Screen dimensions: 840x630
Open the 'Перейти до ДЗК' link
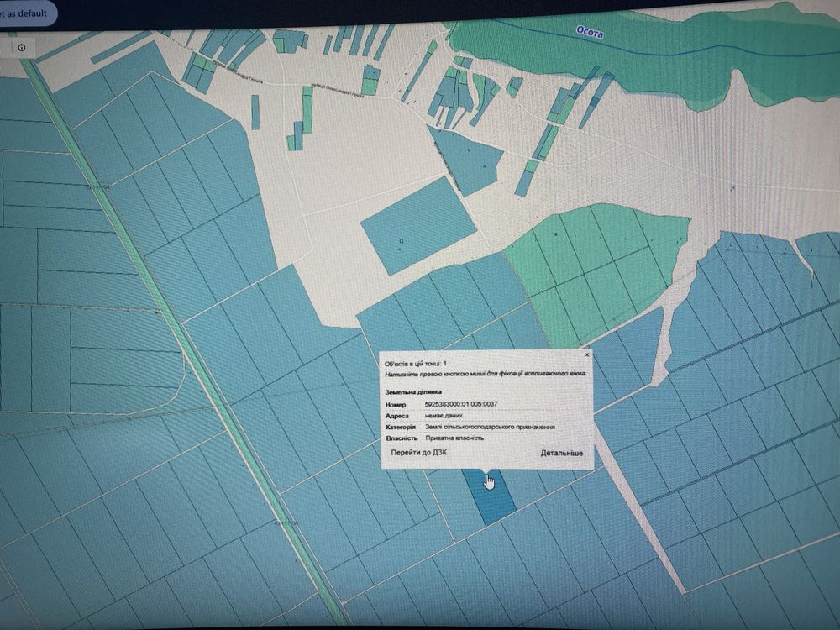click(x=419, y=452)
